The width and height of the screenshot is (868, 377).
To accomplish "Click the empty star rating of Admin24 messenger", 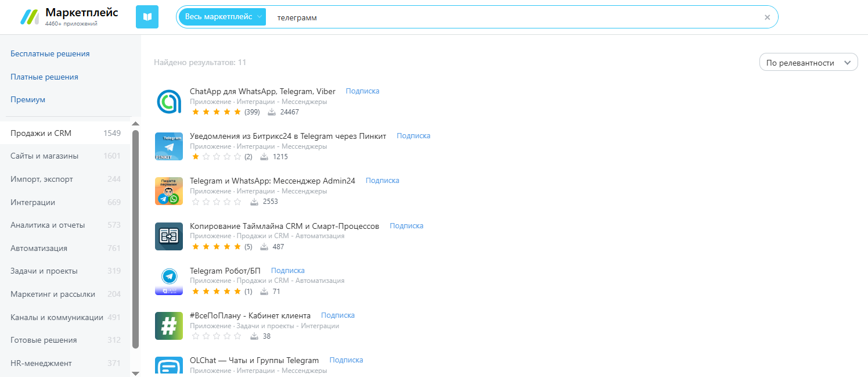I will 216,202.
